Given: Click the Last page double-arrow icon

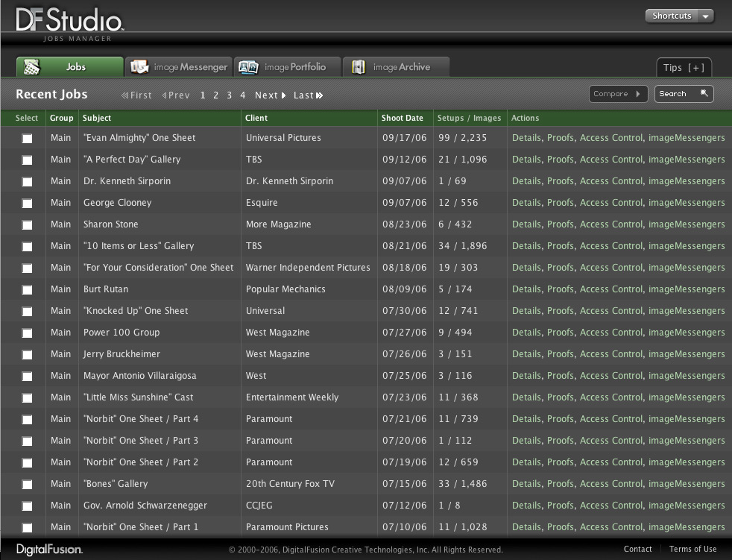Looking at the screenshot, I should click(320, 95).
